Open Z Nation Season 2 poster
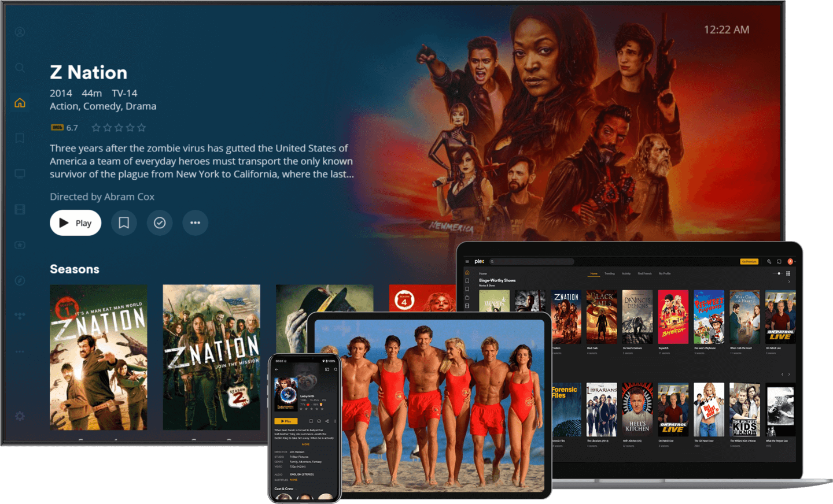This screenshot has width=833, height=504. click(x=212, y=357)
